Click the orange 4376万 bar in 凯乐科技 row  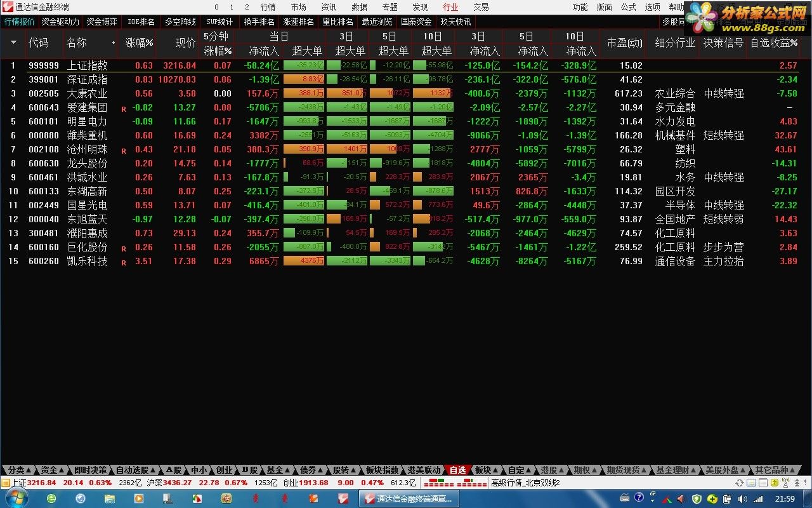[304, 261]
